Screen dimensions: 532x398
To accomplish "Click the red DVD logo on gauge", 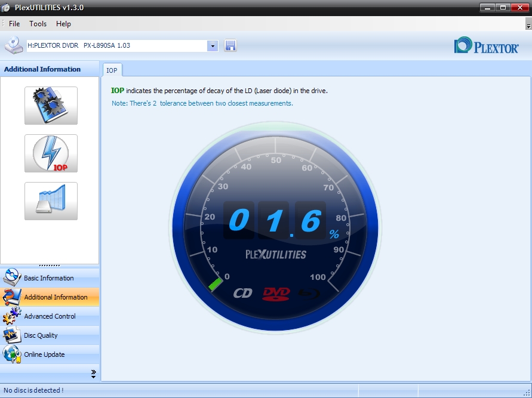I will click(x=276, y=294).
